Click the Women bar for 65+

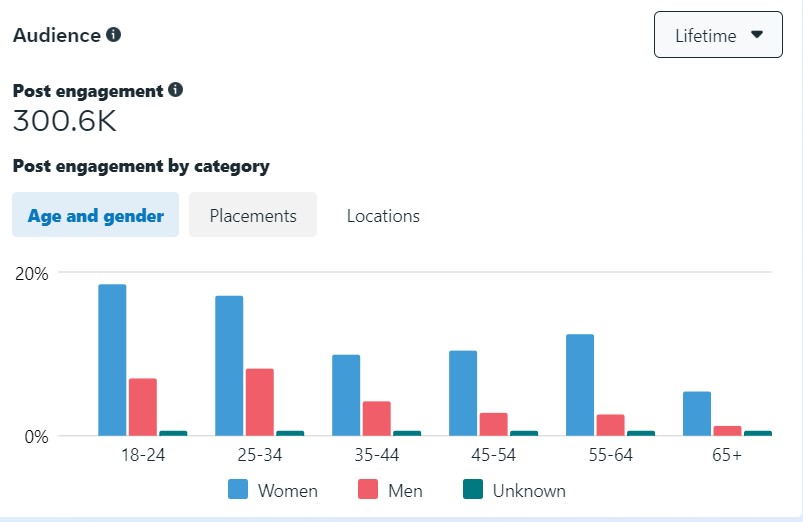pos(696,413)
